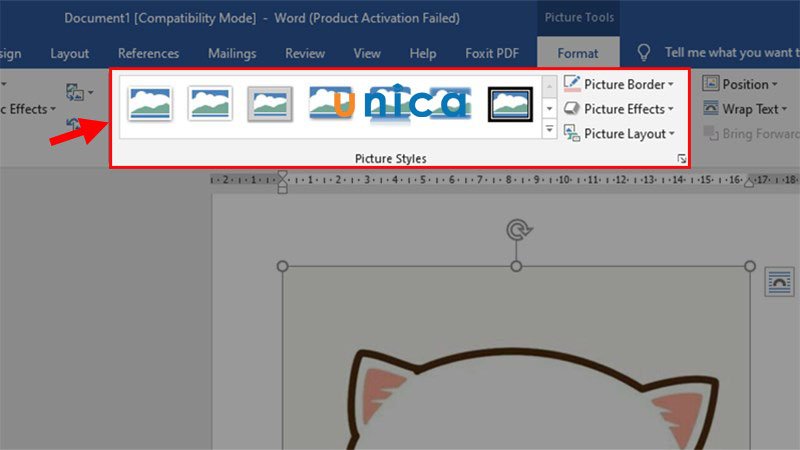The image size is (800, 450).
Task: Select the Format tab under Picture Tools
Action: click(578, 53)
